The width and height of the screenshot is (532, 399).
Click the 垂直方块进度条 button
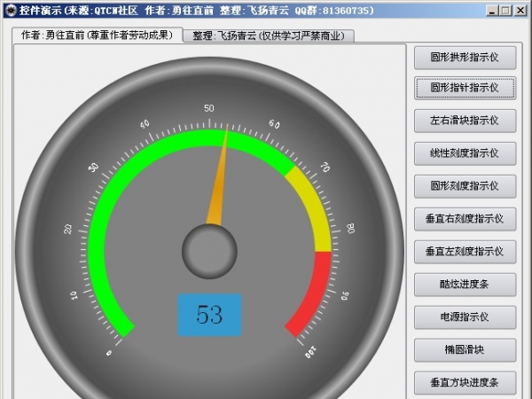coord(465,383)
